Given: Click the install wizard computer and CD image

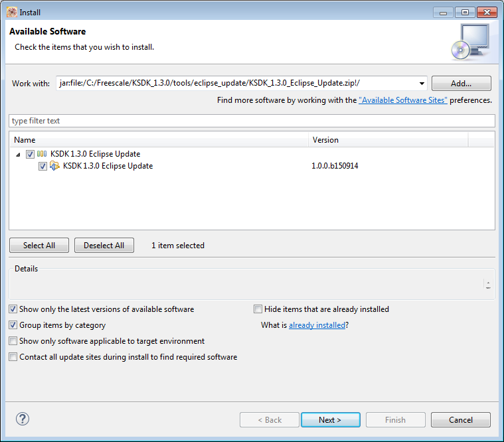Looking at the screenshot, I should [470, 42].
